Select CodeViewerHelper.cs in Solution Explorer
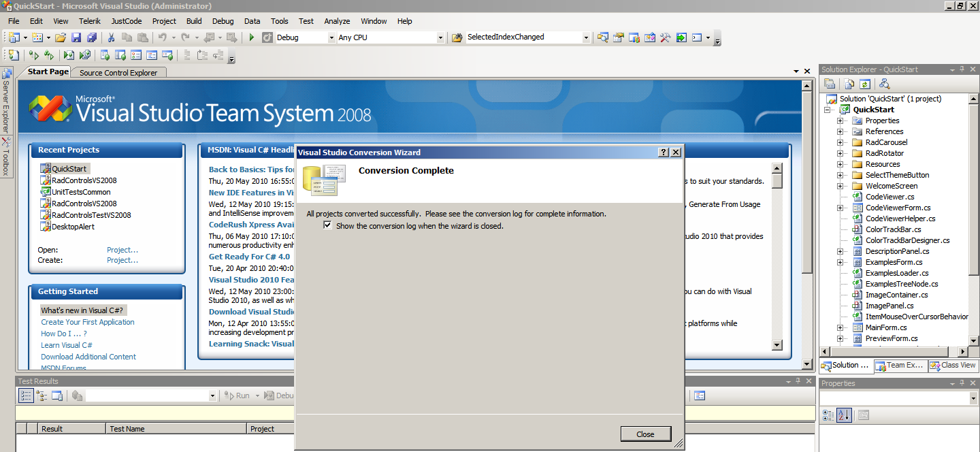Viewport: 980px width, 452px height. coord(900,219)
